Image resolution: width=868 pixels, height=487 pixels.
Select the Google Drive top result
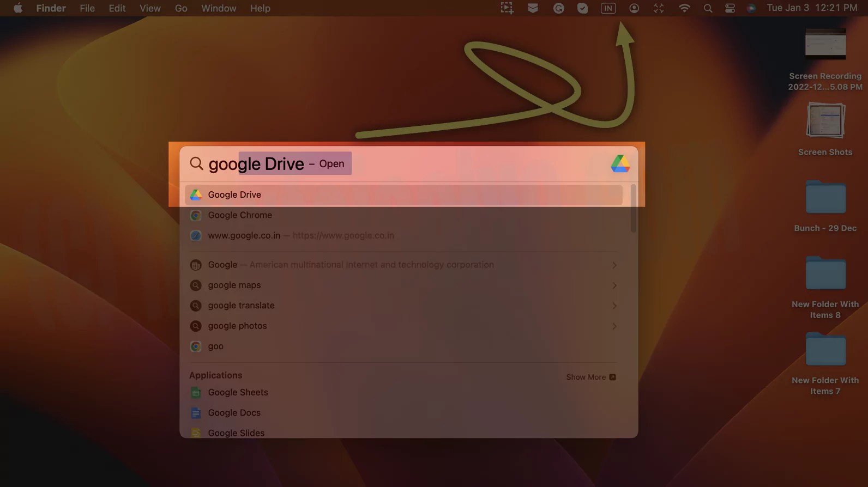[403, 194]
